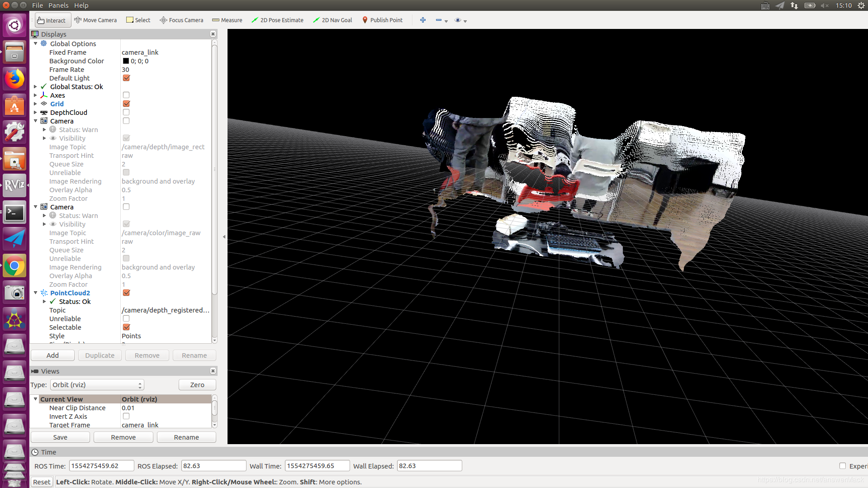Toggle the Selectable checkbox
This screenshot has width=868, height=488.
[126, 327]
